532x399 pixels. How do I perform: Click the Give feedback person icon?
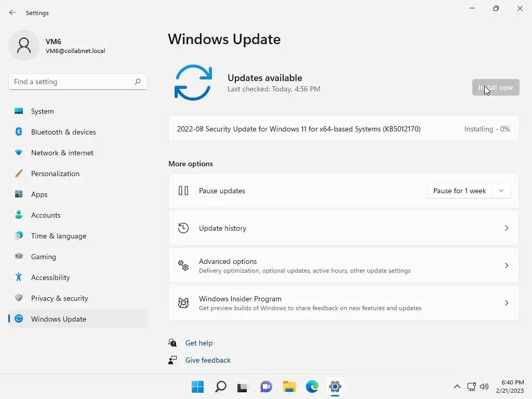click(x=172, y=360)
